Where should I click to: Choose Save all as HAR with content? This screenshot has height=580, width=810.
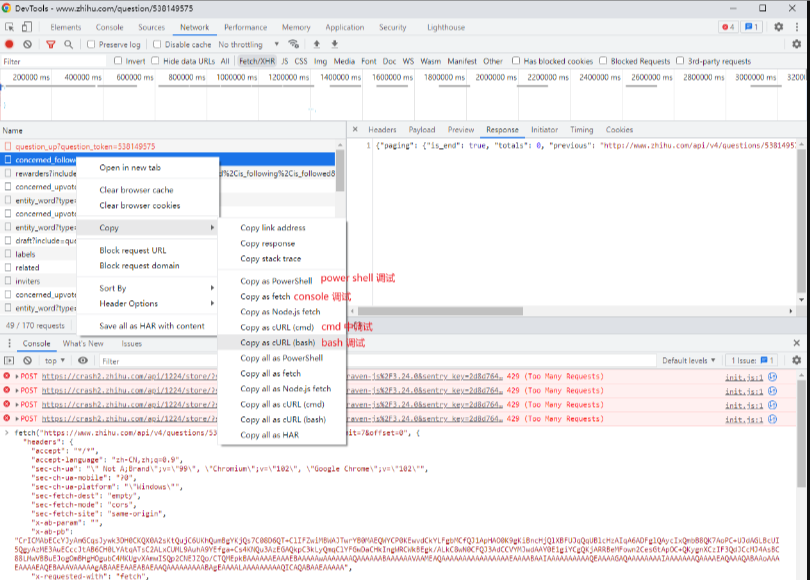pyautogui.click(x=147, y=326)
